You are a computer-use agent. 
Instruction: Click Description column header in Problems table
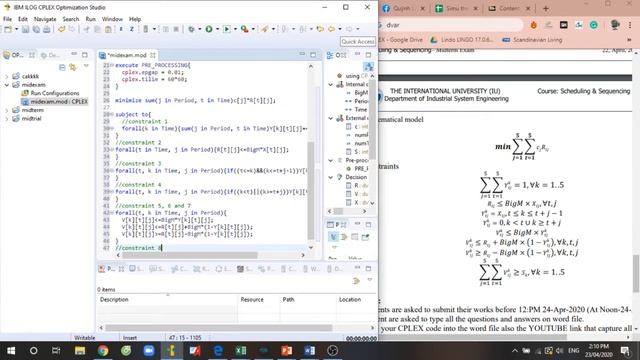(167, 300)
